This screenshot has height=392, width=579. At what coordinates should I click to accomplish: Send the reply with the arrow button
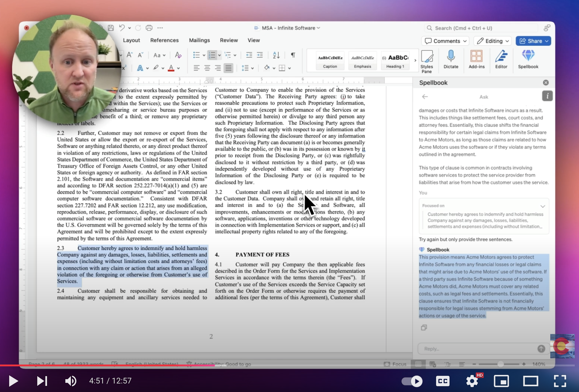[541, 349]
